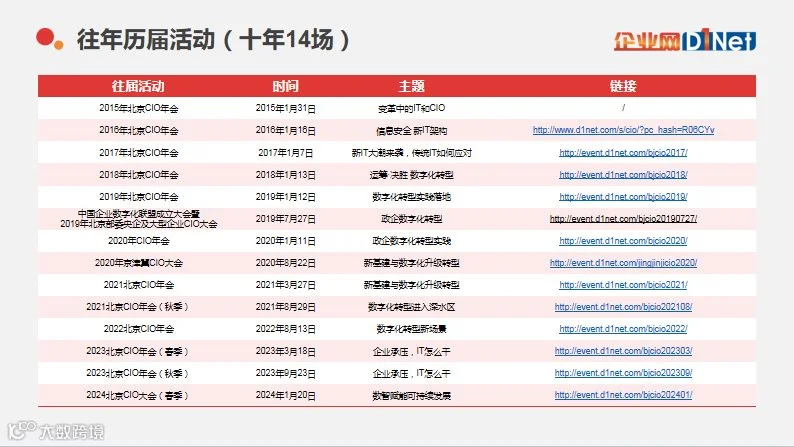Image resolution: width=794 pixels, height=447 pixels.
Task: Open the bjcio202108 link
Action: (x=623, y=307)
